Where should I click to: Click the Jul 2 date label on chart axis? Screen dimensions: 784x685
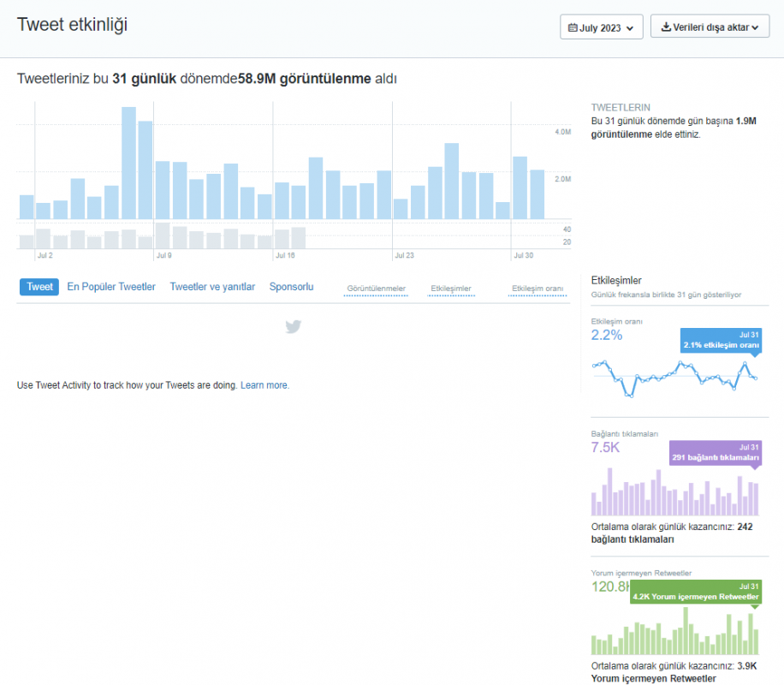point(45,255)
